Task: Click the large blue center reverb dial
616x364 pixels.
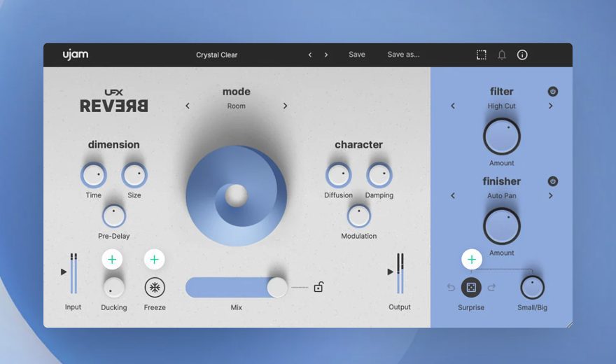Action: (x=237, y=196)
